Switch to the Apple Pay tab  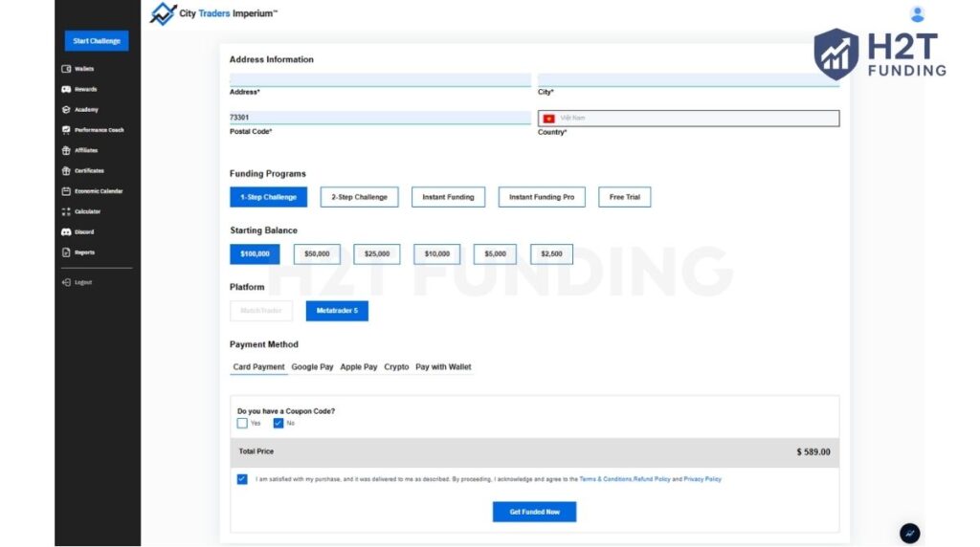(359, 367)
